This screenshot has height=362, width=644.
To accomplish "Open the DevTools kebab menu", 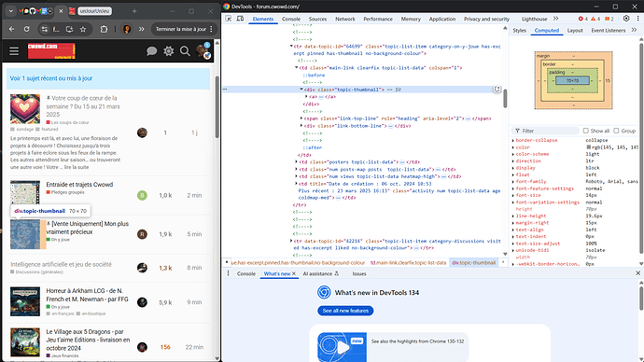I will coord(637,19).
